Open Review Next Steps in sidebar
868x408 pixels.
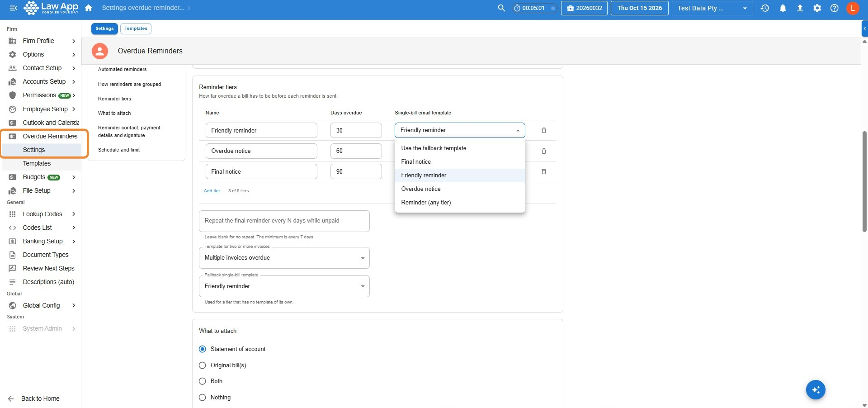[x=48, y=269]
